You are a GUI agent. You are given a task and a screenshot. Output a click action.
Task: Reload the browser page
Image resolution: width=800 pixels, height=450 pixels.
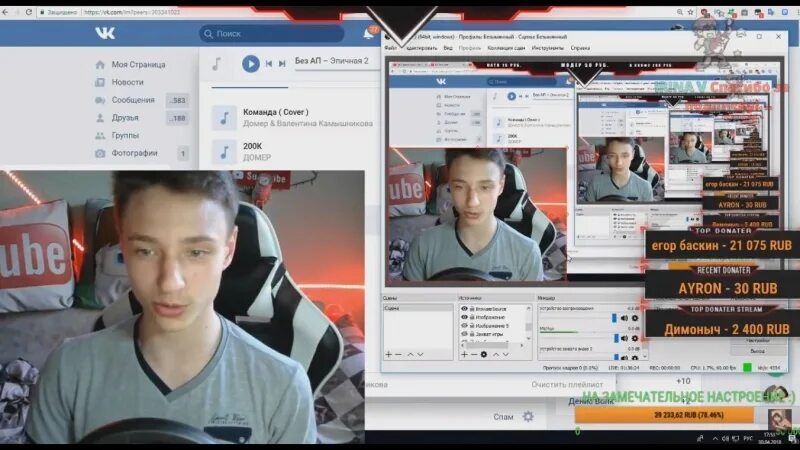coord(29,11)
